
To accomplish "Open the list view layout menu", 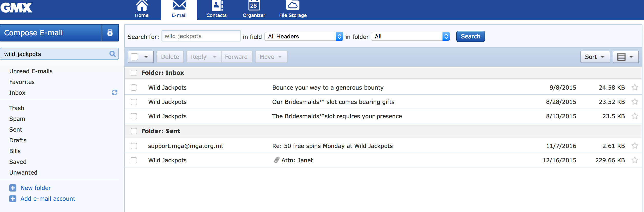I will click(x=626, y=57).
